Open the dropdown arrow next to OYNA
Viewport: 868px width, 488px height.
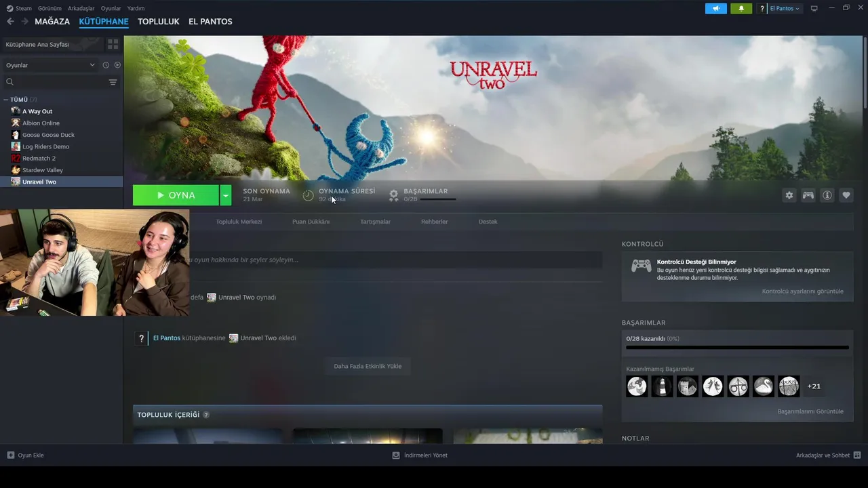point(226,195)
